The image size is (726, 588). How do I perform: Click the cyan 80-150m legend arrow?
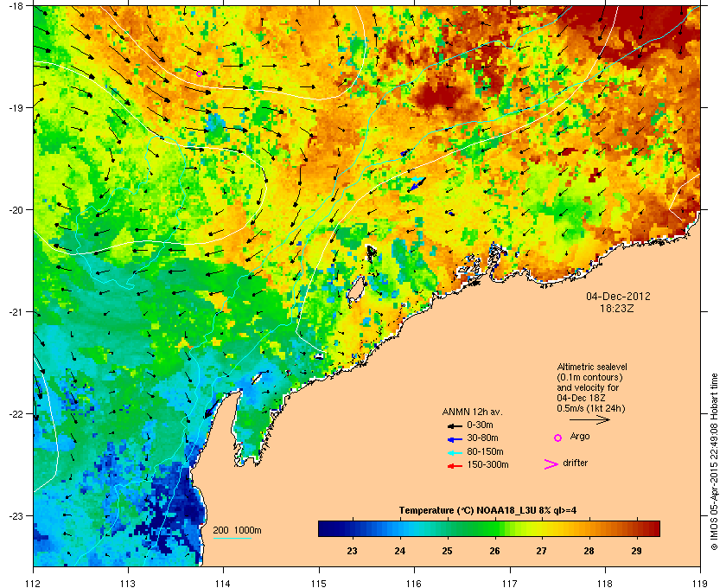(455, 452)
